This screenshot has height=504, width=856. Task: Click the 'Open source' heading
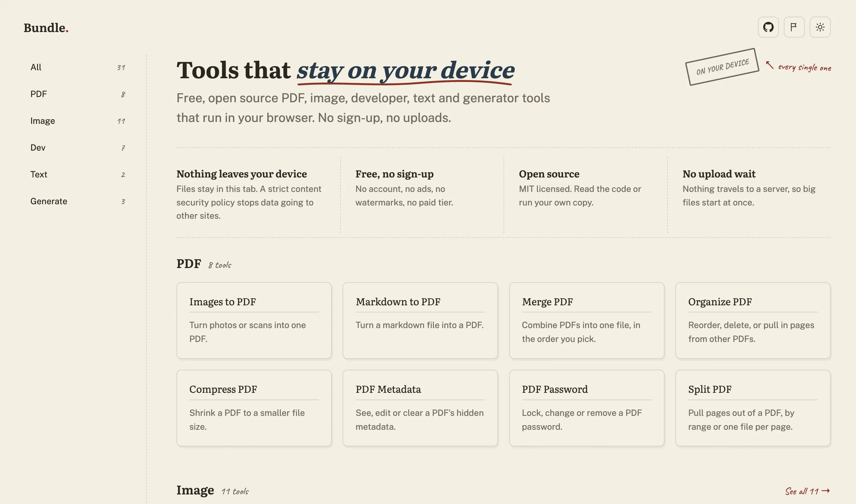[x=549, y=174]
